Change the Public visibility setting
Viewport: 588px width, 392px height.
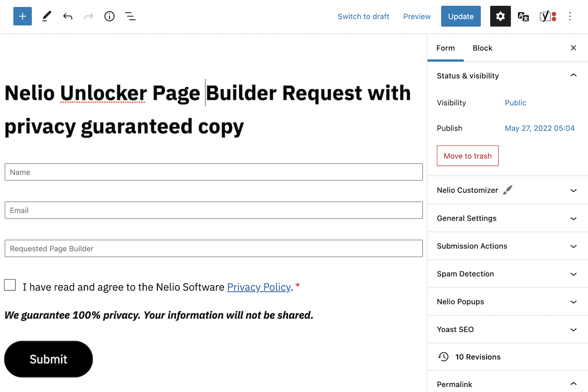coord(515,103)
